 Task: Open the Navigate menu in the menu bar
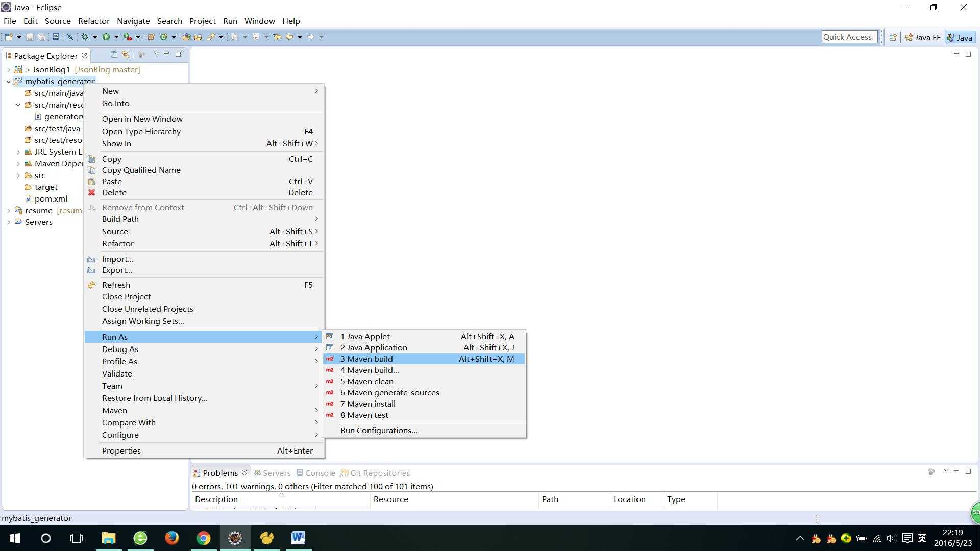[x=133, y=21]
